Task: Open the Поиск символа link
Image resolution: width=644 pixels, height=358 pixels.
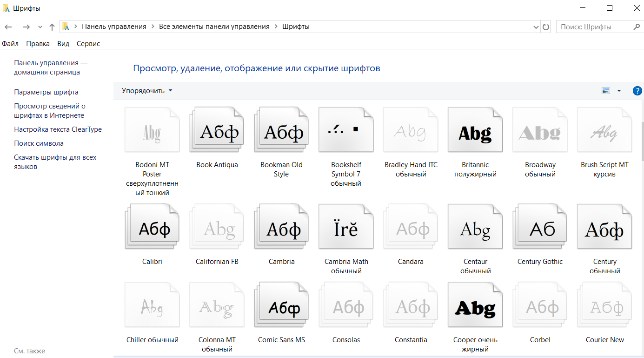Action: [39, 143]
